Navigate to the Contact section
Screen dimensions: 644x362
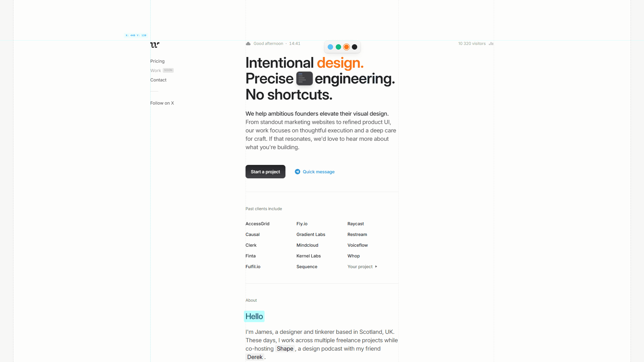158,80
